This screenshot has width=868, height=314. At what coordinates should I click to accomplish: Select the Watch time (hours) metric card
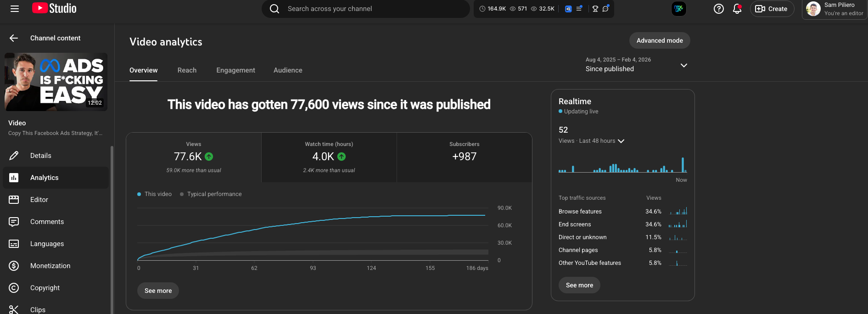(329, 157)
